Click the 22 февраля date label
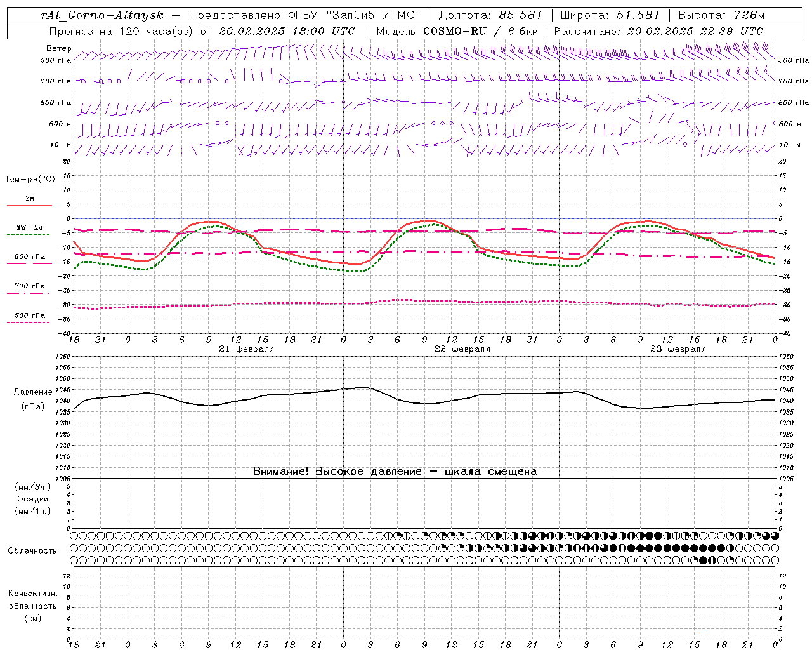This screenshot has height=650, width=812. (x=462, y=349)
